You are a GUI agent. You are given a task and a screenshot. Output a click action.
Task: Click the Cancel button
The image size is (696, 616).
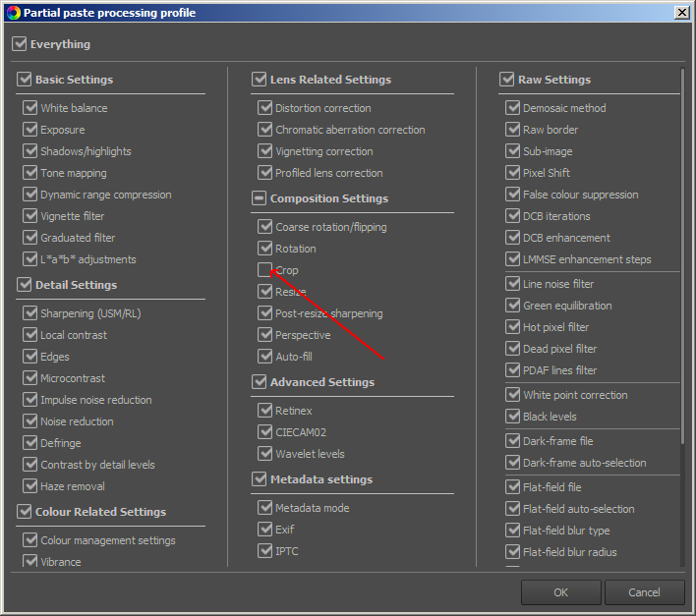pyautogui.click(x=645, y=592)
